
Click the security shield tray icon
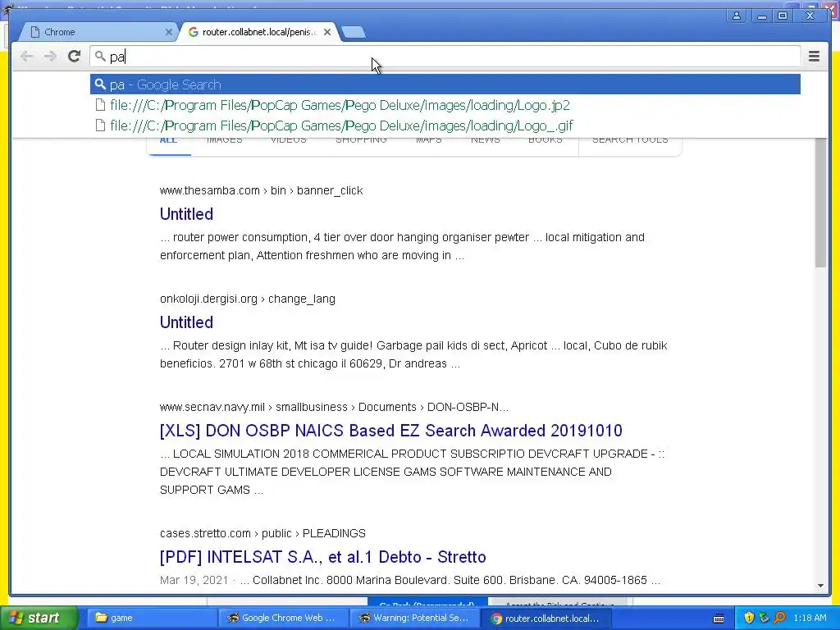(x=749, y=618)
